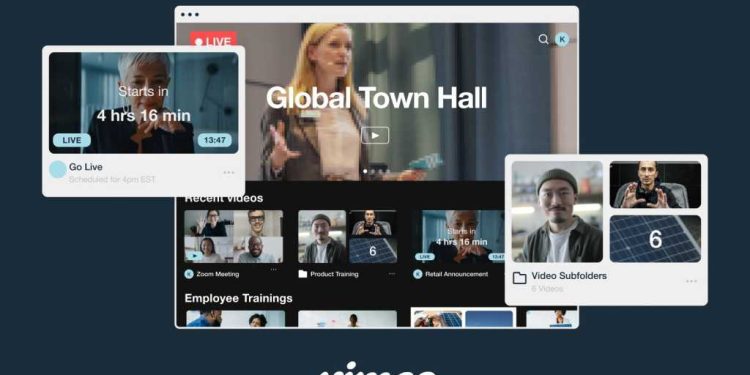Click play icon on Zoom Meeting thumbnail
This screenshot has height=375, width=750.
[194, 256]
